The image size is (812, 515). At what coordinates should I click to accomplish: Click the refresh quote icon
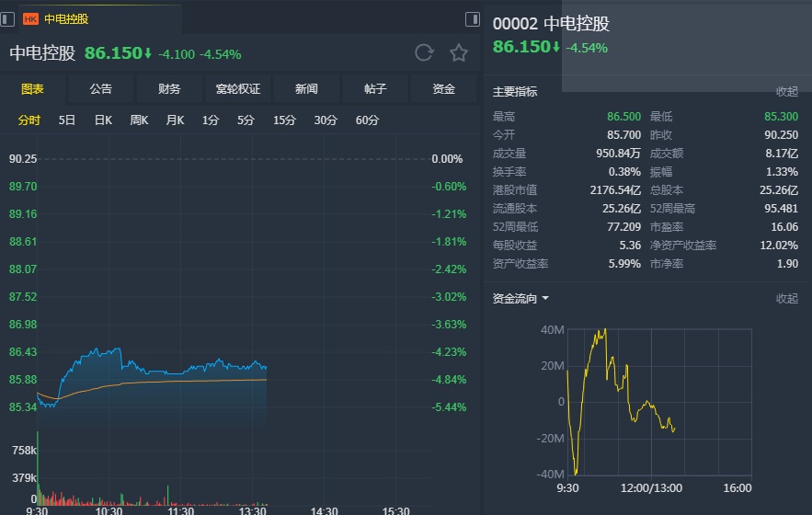(424, 52)
